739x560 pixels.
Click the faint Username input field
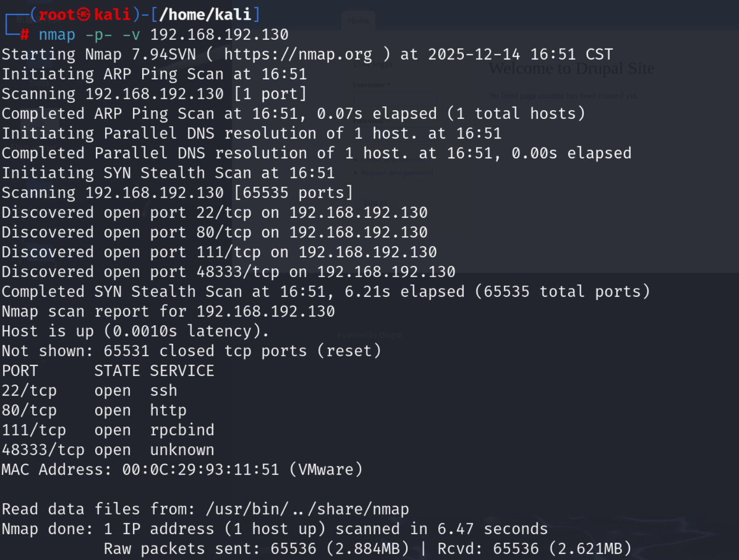[394, 98]
